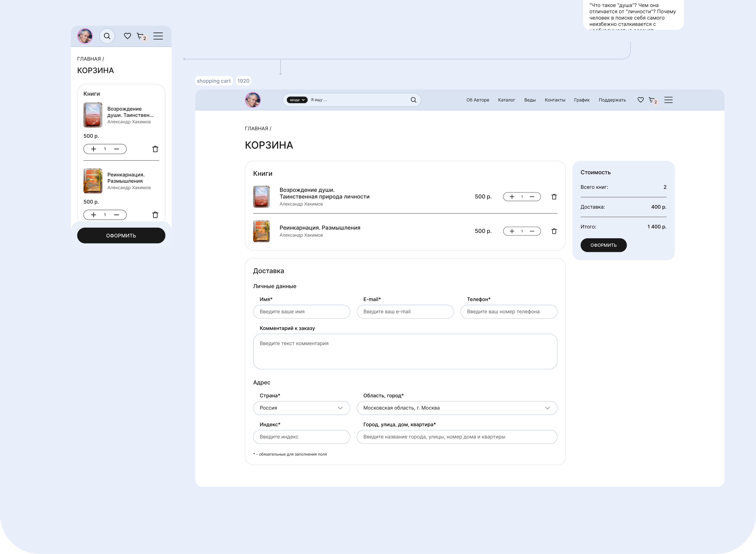
Task: Click the Комментарий к заказу text area
Action: click(x=405, y=351)
